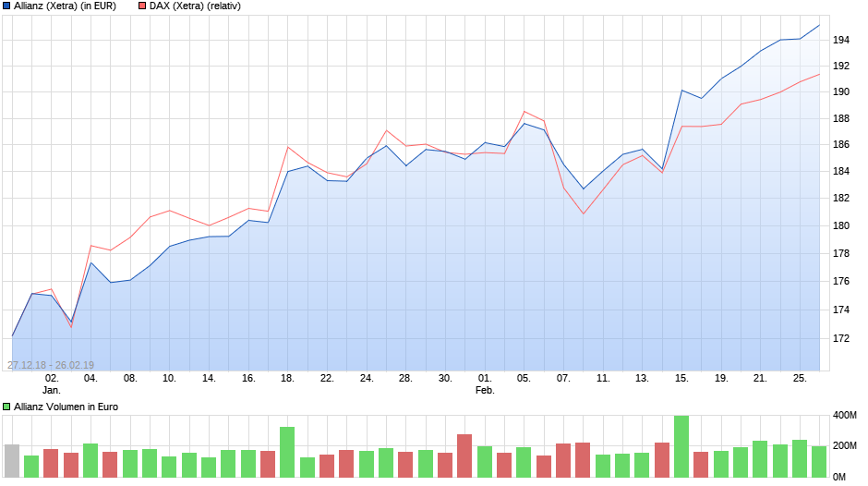Screen dimensions: 868x486
Task: Click the 'Allianz Volumen in Euro' label
Action: (66, 407)
